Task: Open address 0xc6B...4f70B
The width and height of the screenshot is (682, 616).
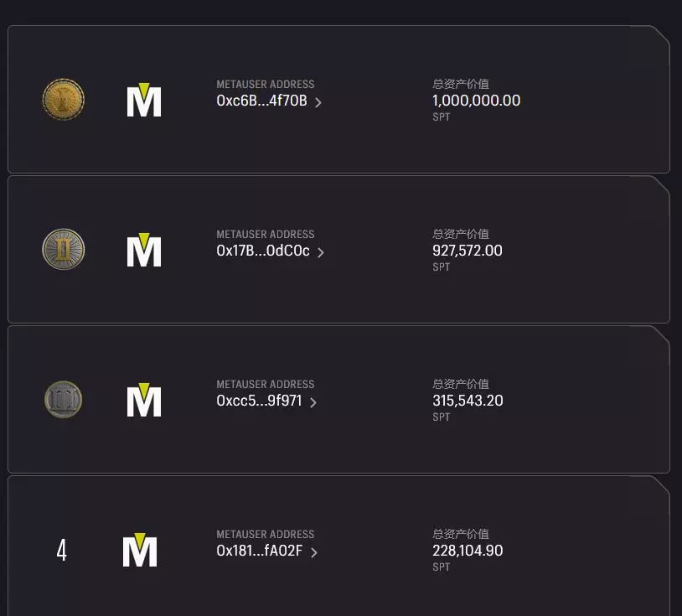Action: [261, 101]
